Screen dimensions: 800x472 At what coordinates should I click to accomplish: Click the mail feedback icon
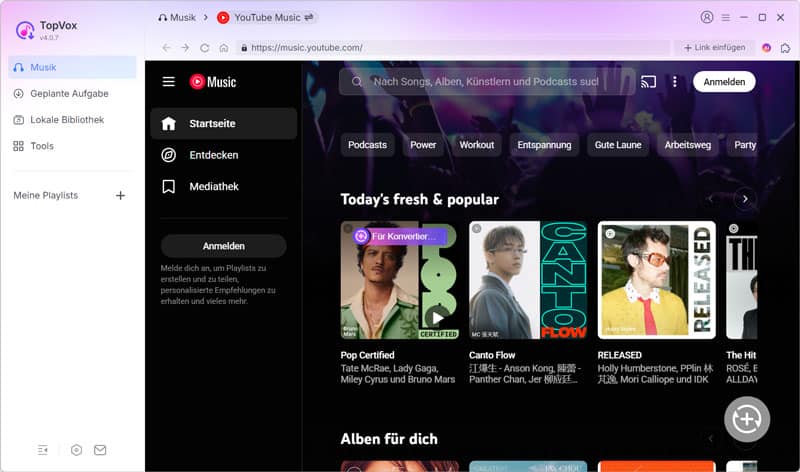tap(100, 450)
